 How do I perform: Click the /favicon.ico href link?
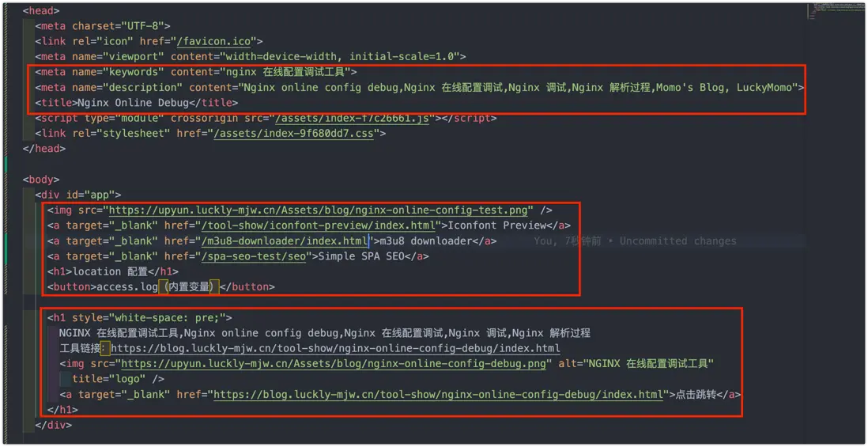217,41
